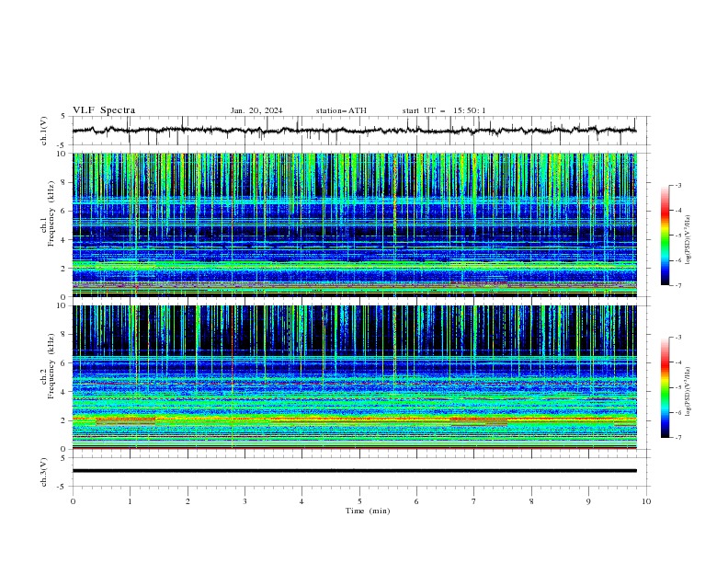Click time axis tick label "8"
728x563 pixels.
point(531,501)
